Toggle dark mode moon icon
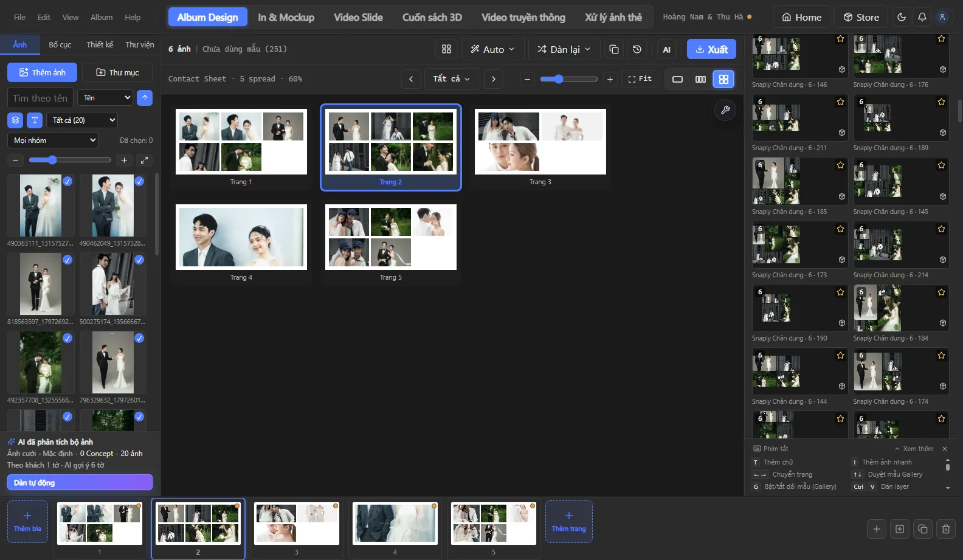The height and width of the screenshot is (560, 963). 902,17
